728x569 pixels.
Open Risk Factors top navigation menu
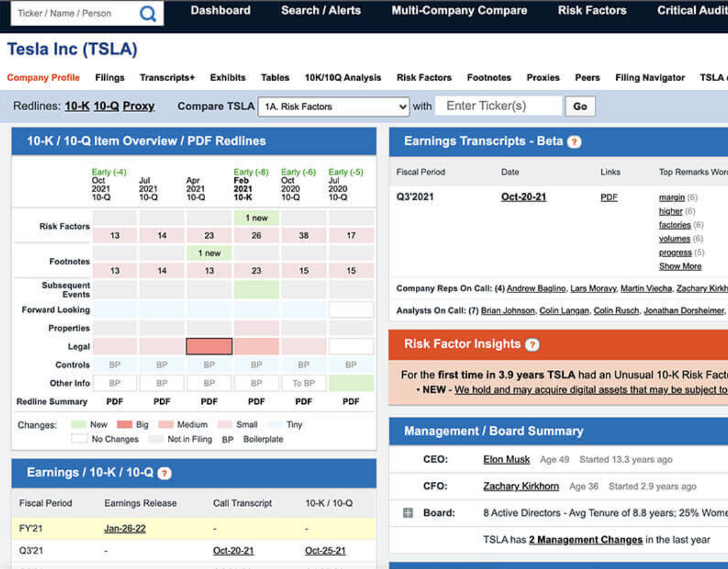click(592, 10)
